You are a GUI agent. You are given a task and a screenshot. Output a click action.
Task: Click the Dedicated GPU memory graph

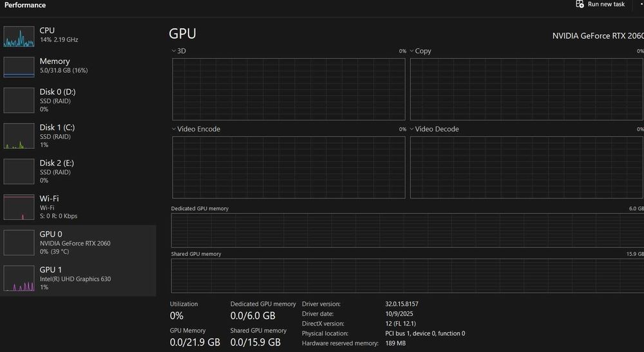pyautogui.click(x=408, y=230)
